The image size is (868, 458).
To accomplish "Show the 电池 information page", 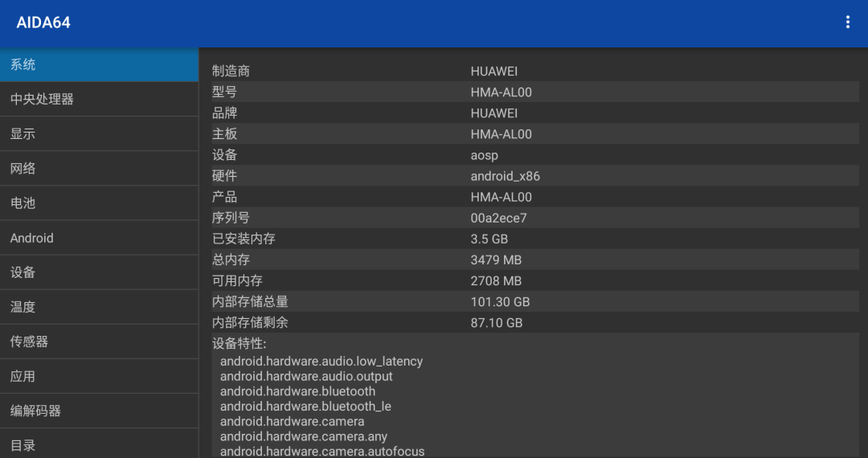I will pyautogui.click(x=99, y=203).
